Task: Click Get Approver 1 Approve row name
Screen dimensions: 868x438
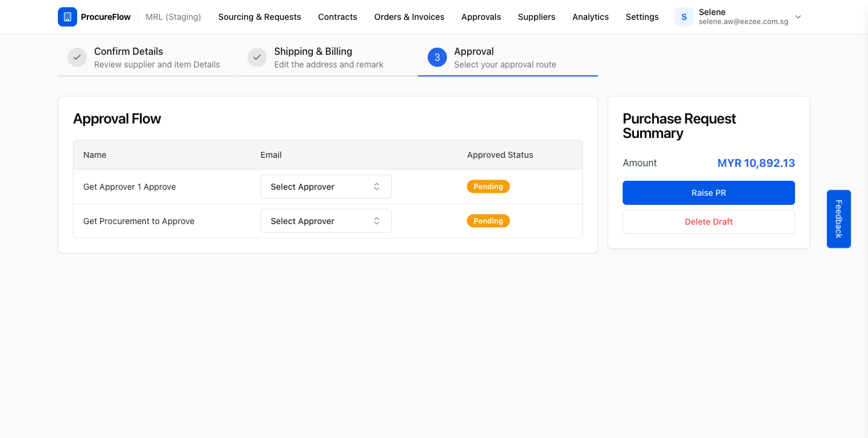Action: pos(130,187)
